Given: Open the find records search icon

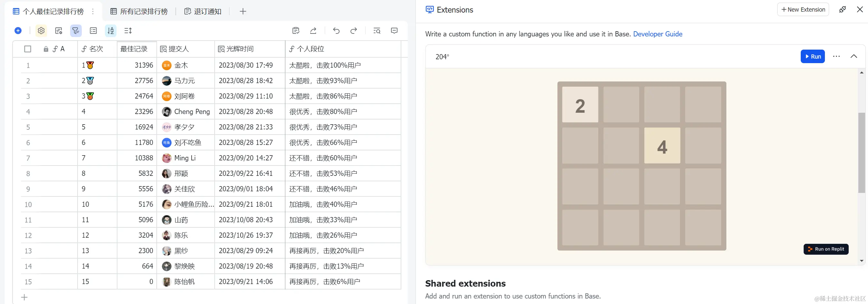Looking at the screenshot, I should (x=377, y=31).
